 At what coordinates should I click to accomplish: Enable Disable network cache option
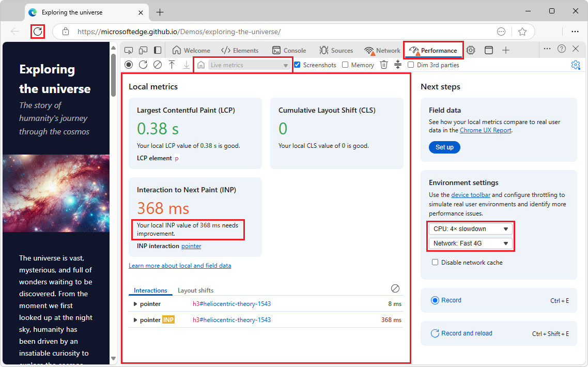tap(435, 262)
